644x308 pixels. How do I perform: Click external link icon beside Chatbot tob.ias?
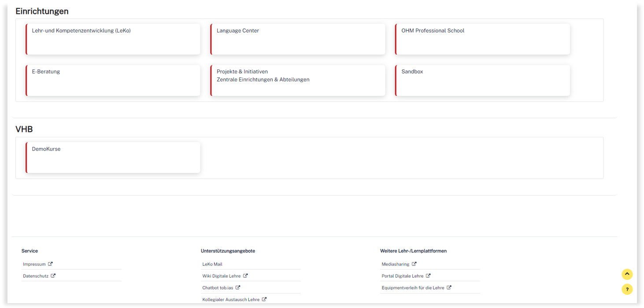pos(238,288)
